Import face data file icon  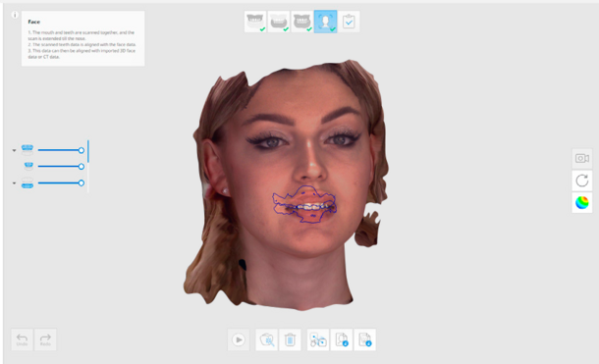point(342,339)
